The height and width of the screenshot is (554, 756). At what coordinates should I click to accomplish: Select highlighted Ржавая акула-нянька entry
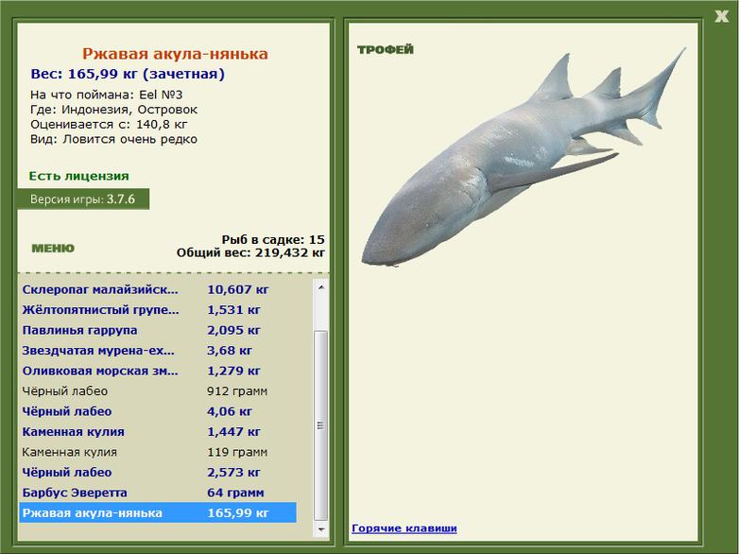pyautogui.click(x=158, y=513)
